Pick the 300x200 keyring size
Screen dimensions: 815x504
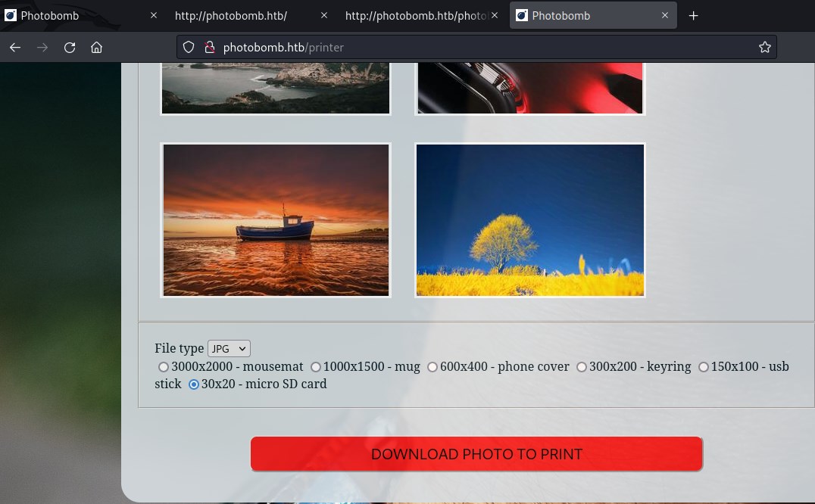coord(582,367)
